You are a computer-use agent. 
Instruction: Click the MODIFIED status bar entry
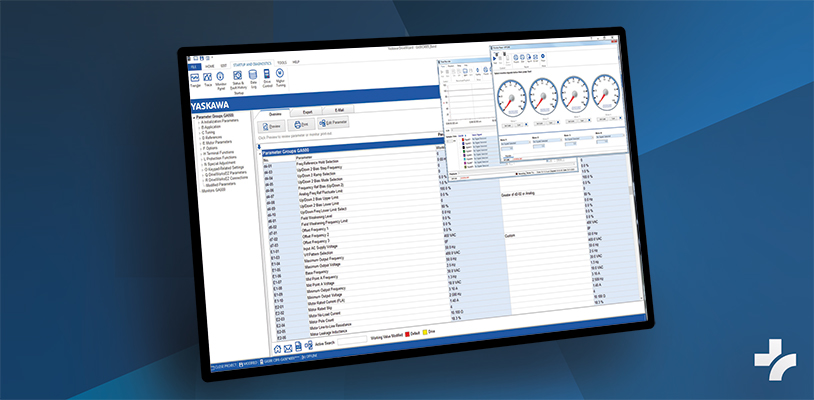click(250, 364)
